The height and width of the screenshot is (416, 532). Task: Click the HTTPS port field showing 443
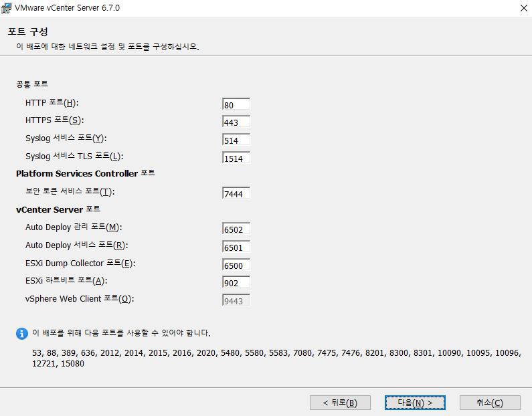[236, 122]
